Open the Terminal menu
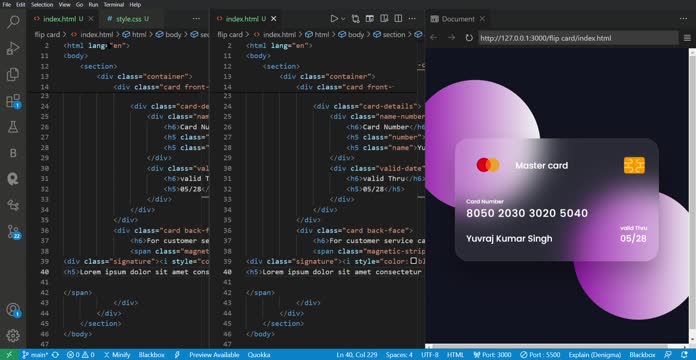 point(114,4)
